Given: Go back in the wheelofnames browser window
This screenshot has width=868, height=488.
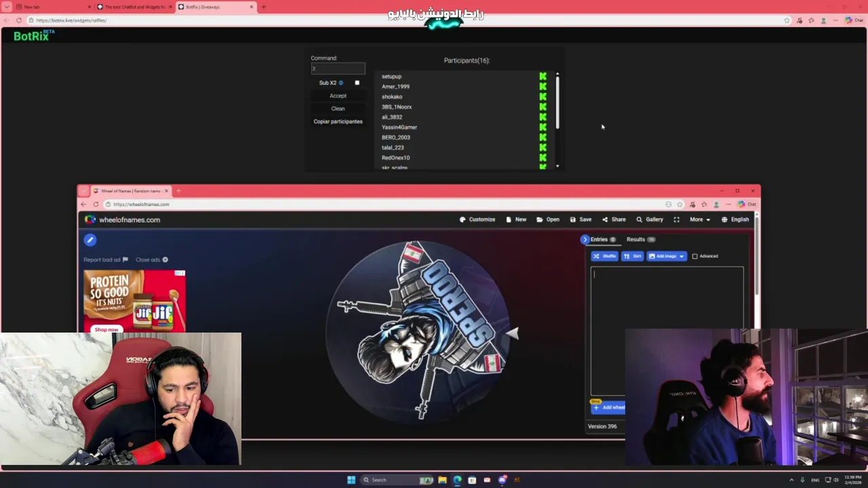Looking at the screenshot, I should click(x=83, y=204).
